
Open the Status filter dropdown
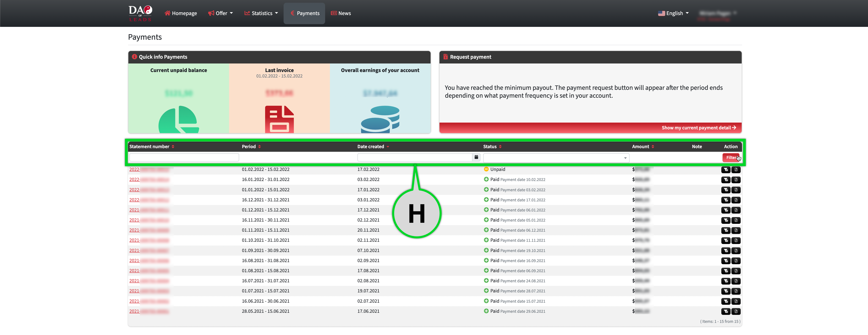click(x=556, y=158)
